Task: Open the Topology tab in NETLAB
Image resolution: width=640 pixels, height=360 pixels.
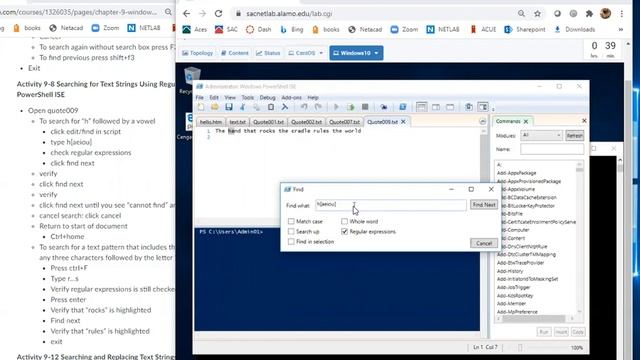Action: [198, 53]
